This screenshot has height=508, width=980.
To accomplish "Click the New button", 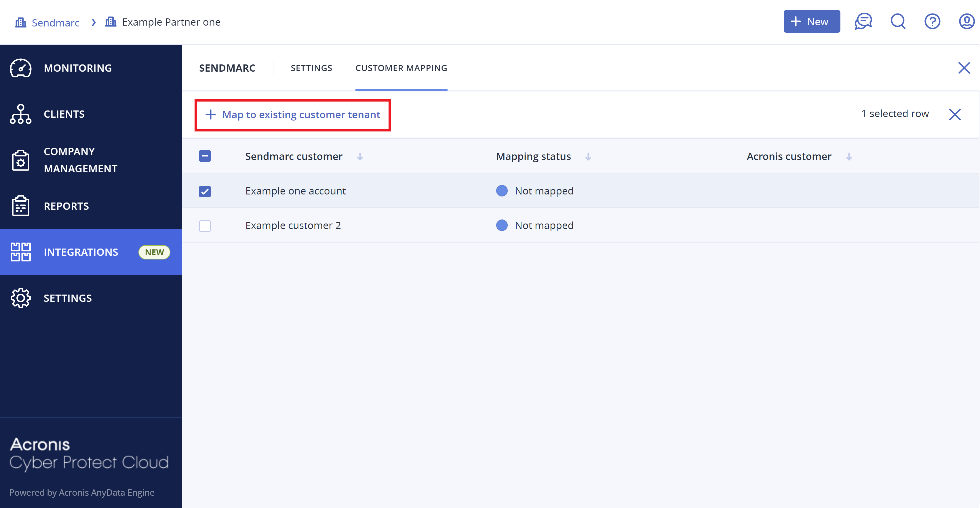I will [x=811, y=21].
